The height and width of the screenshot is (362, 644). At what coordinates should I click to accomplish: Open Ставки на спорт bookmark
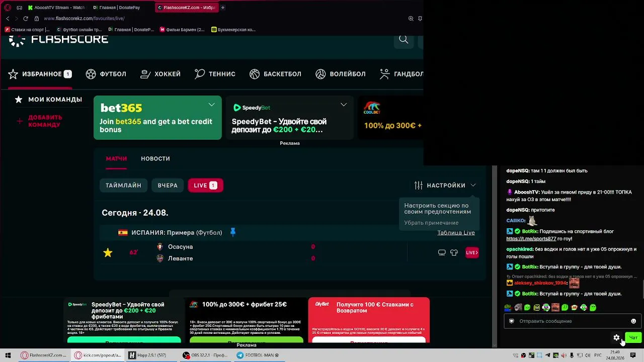click(x=27, y=30)
